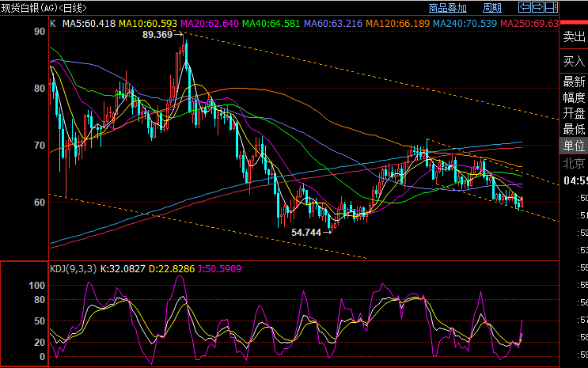The image size is (588, 368).
Task: Click the KDJ(9,3,3) indicator label
Action: [x=73, y=268]
